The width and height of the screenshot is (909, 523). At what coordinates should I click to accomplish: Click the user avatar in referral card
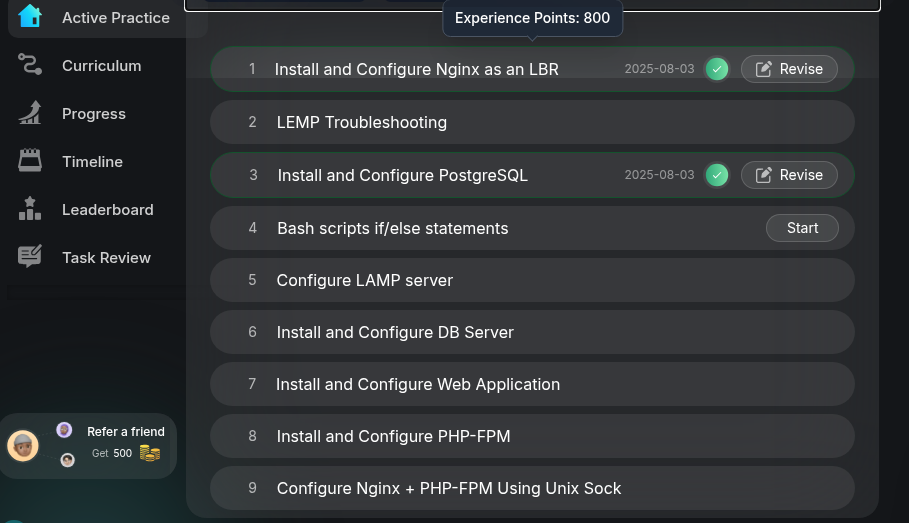tap(23, 445)
